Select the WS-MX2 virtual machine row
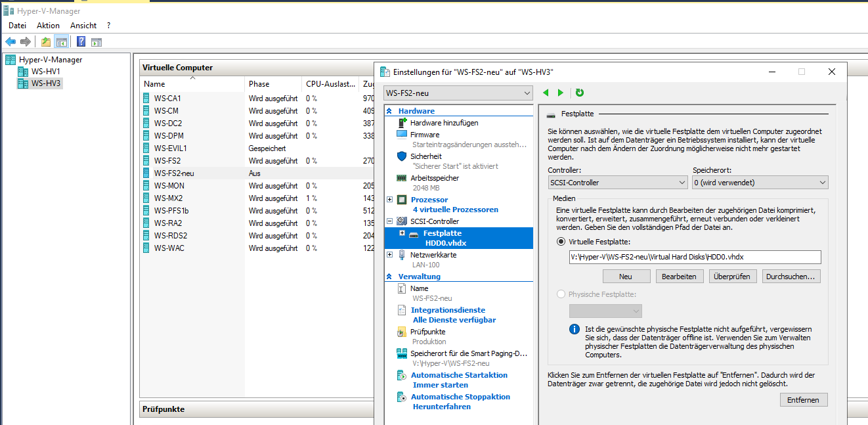 coord(257,198)
